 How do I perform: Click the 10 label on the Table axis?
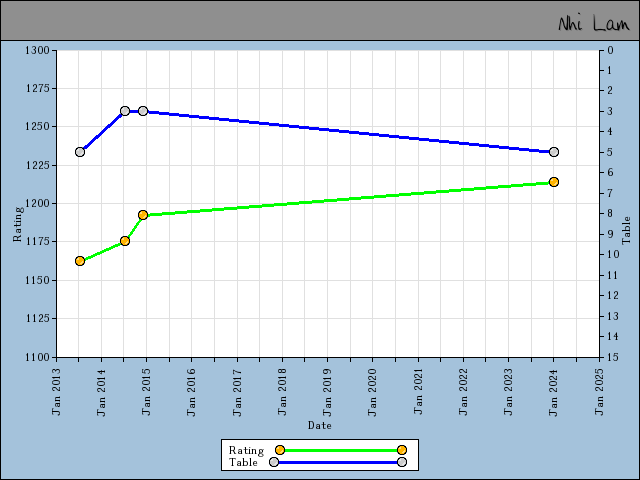point(613,254)
